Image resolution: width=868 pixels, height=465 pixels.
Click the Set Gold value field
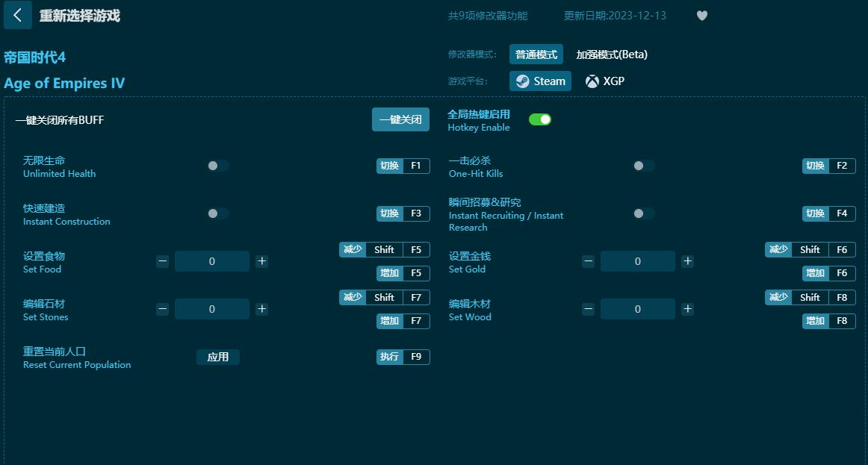(638, 261)
